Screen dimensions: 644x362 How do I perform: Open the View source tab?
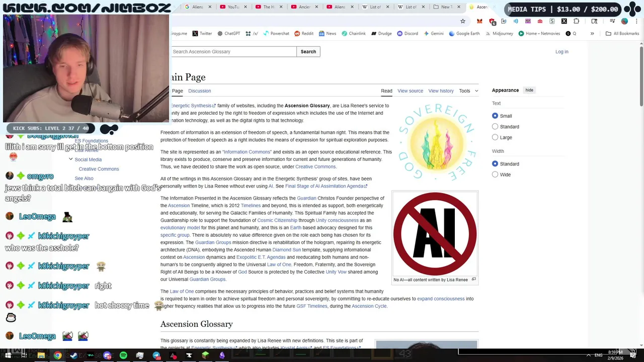[x=410, y=91]
